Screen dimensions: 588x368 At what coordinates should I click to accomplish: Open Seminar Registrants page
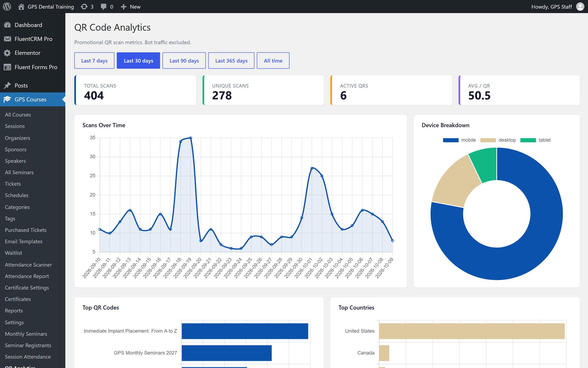[28, 345]
